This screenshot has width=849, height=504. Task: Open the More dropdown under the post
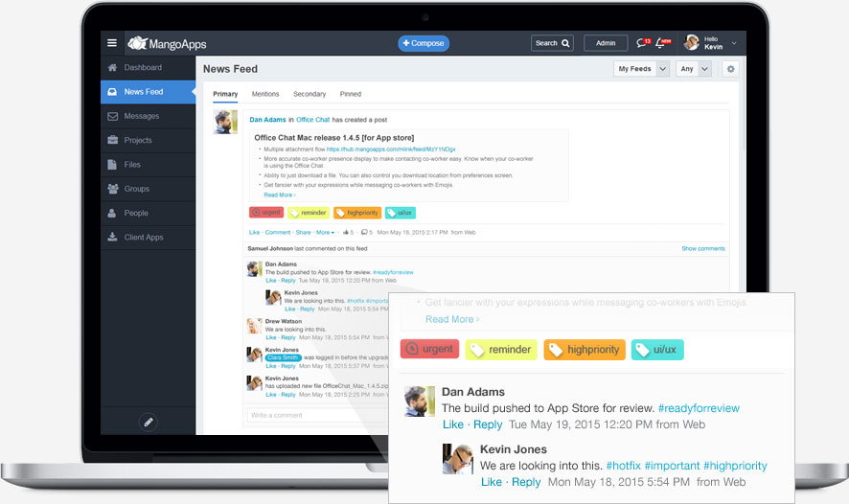[325, 232]
